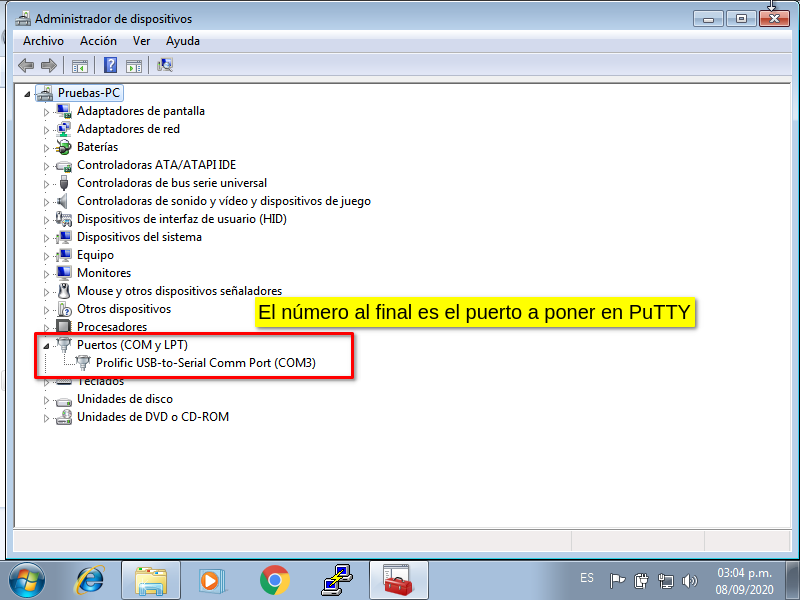The width and height of the screenshot is (800, 600).
Task: Select Prolific USB-to-Serial Comm Port (COM3)
Action: pos(205,363)
